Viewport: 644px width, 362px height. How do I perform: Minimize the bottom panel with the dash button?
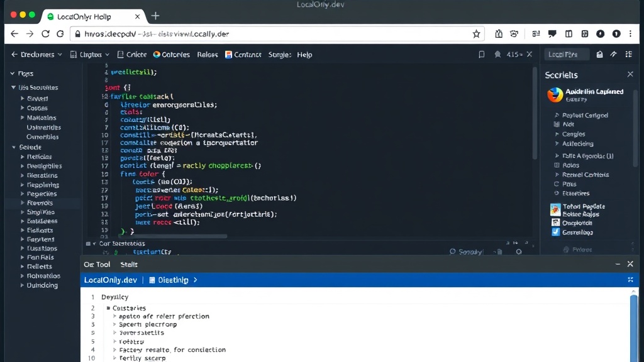point(618,265)
